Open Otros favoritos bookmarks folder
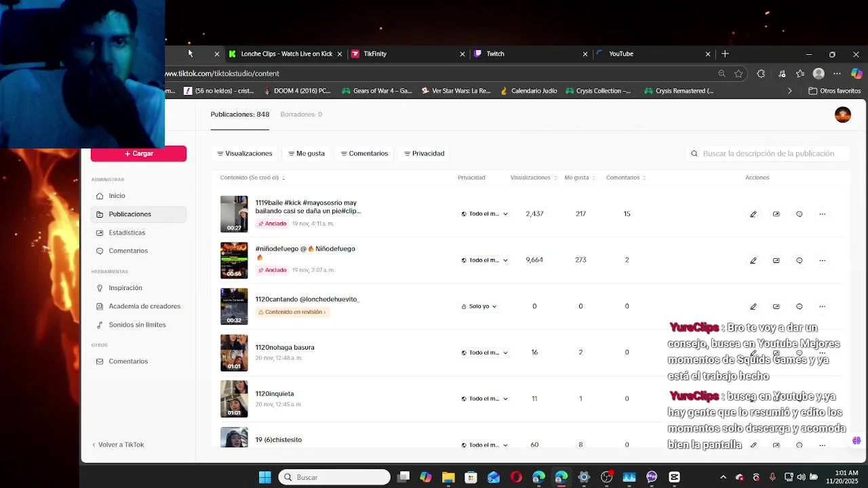This screenshot has height=488, width=868. click(834, 91)
